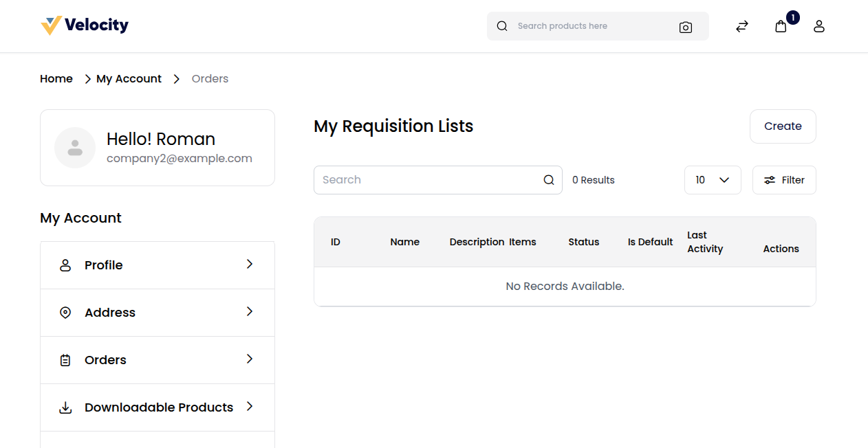
Task: Expand the Profile sidebar section chevron
Action: 249,265
